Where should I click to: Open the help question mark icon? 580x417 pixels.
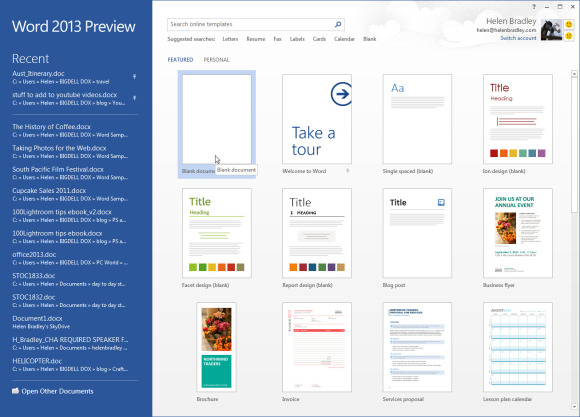[534, 7]
